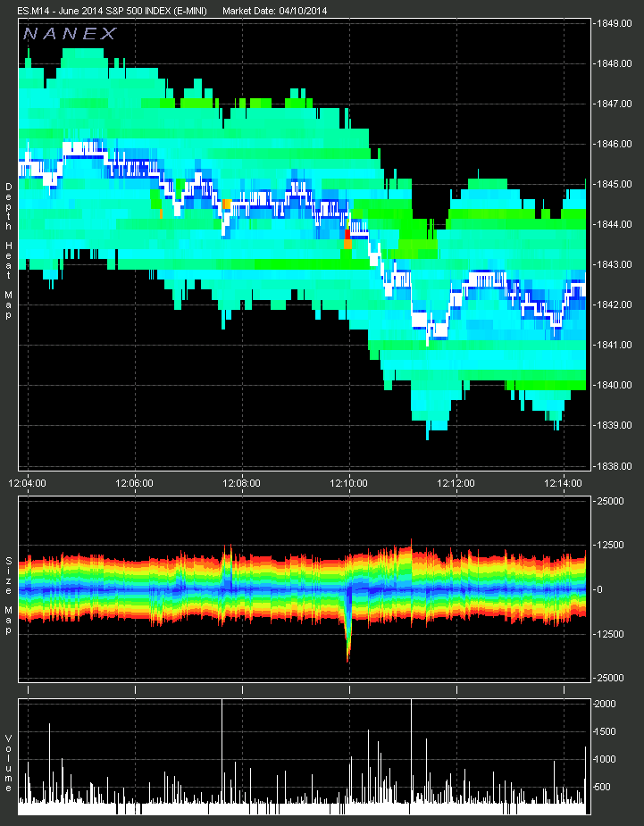This screenshot has height=826, width=644.
Task: Click the Size Map vertical panel label
Action: point(8,595)
